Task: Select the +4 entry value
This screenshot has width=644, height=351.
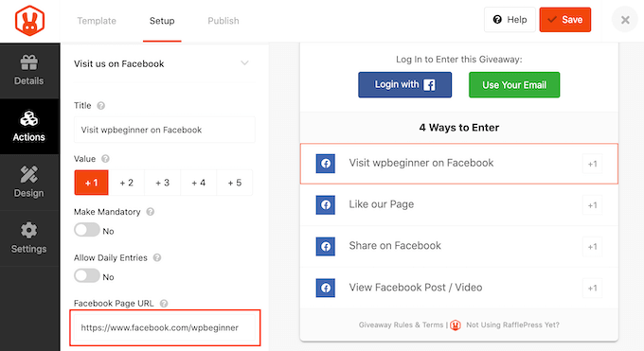Action: click(198, 183)
